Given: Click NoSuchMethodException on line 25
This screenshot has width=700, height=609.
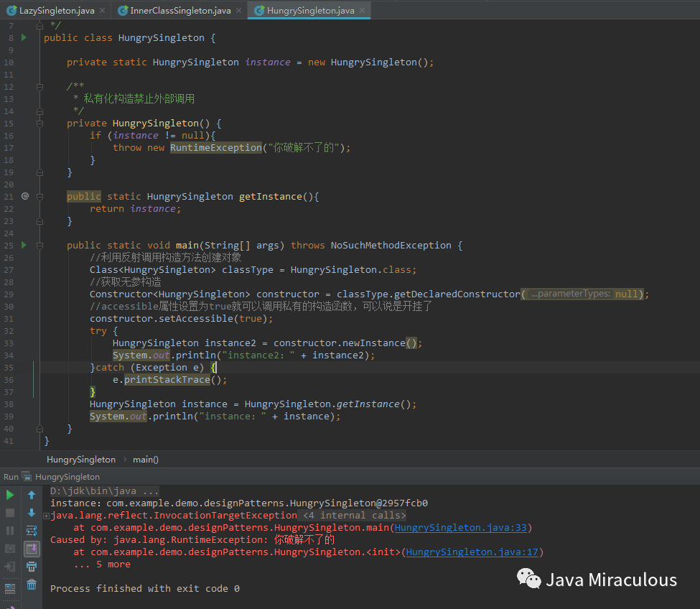Looking at the screenshot, I should tap(391, 245).
